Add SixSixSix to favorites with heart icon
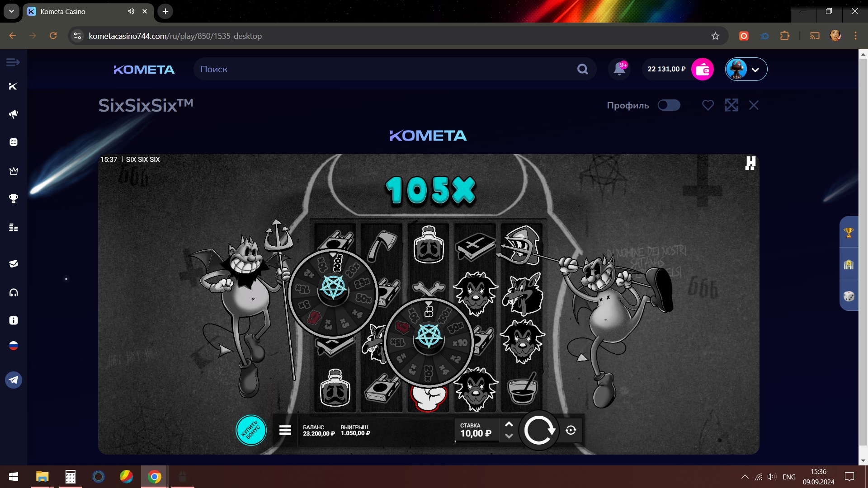This screenshot has width=868, height=488. (x=708, y=105)
